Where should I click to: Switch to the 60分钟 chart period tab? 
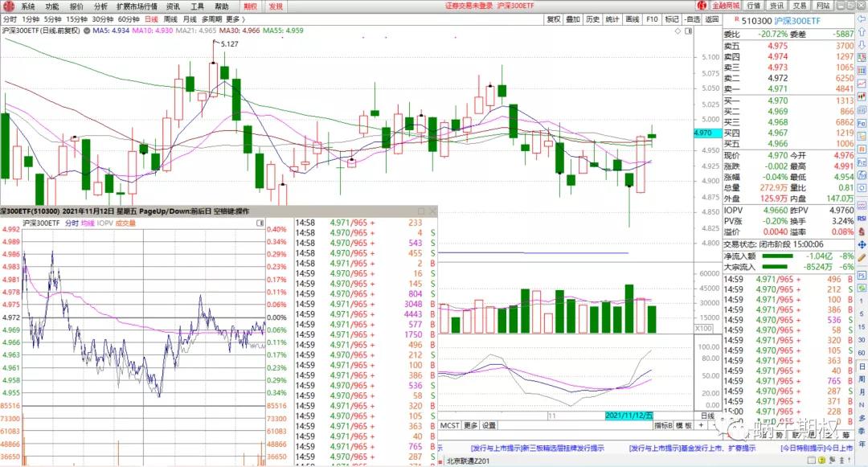tap(128, 18)
